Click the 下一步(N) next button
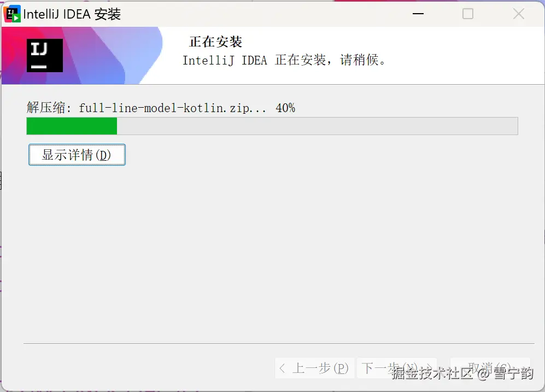 (396, 368)
